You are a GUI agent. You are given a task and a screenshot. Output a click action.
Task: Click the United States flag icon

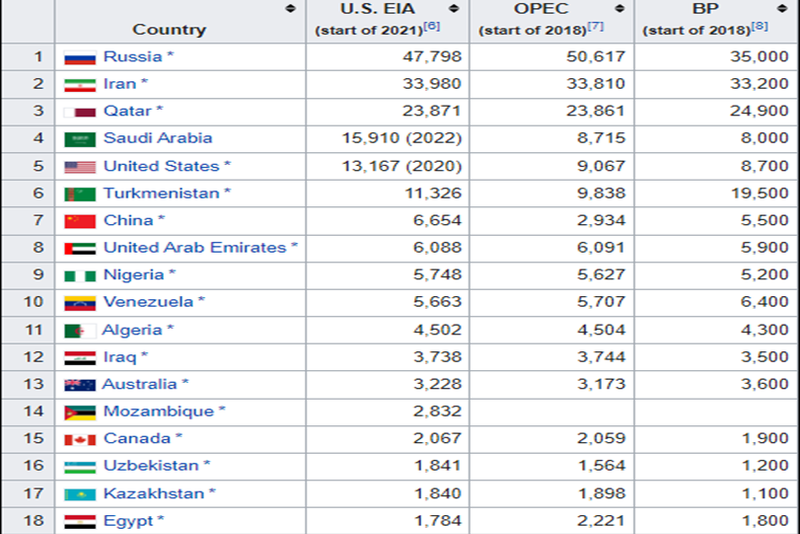pyautogui.click(x=79, y=166)
